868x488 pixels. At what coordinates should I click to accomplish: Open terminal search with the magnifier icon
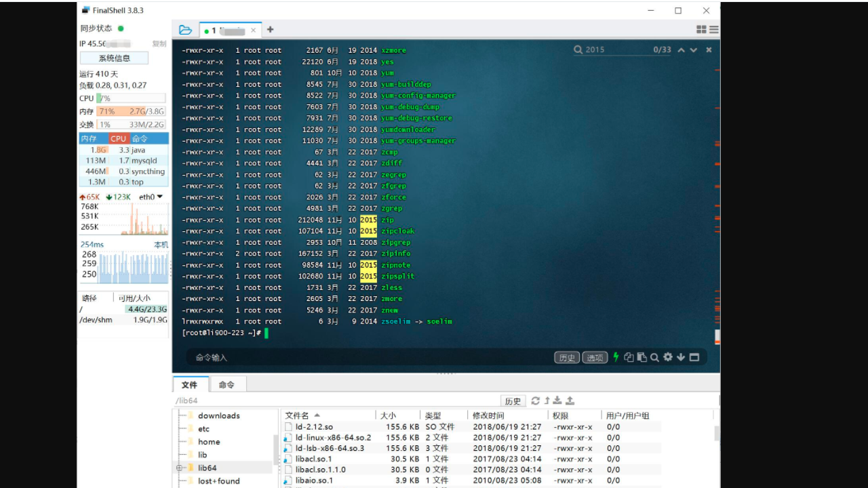pyautogui.click(x=654, y=357)
